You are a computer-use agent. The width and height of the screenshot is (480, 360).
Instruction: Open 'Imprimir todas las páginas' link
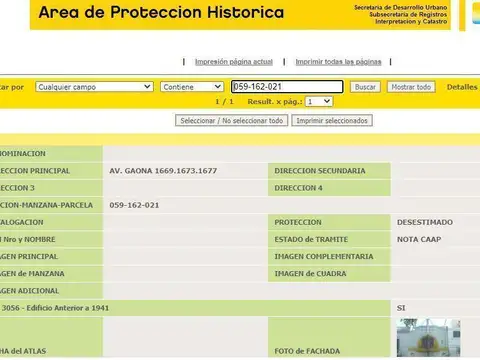pyautogui.click(x=338, y=62)
